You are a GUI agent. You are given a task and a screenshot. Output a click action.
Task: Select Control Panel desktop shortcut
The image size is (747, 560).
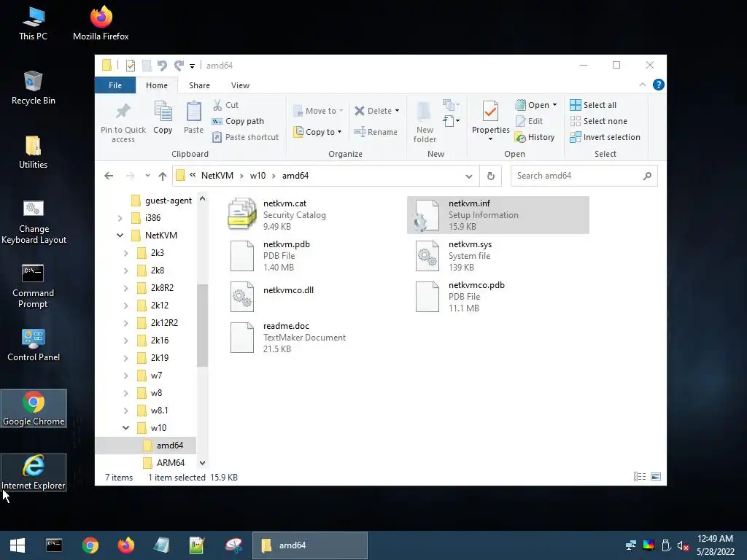[x=34, y=345]
